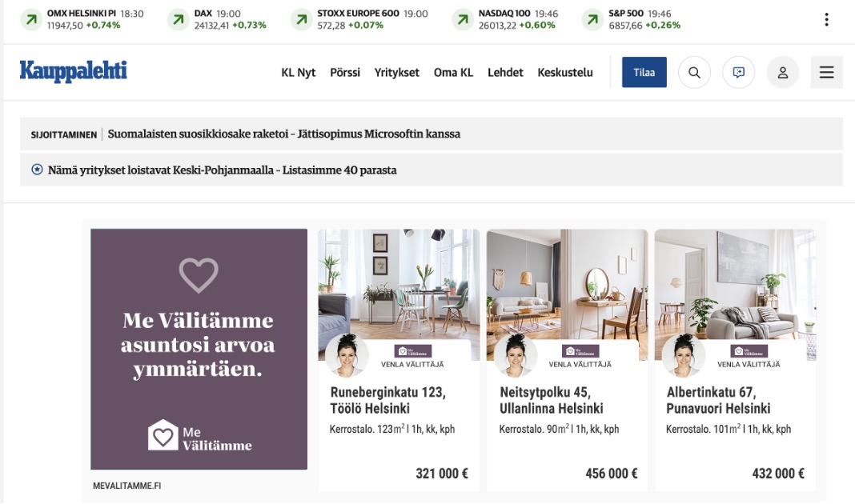Open the user profile icon
This screenshot has width=855, height=504.
(782, 73)
